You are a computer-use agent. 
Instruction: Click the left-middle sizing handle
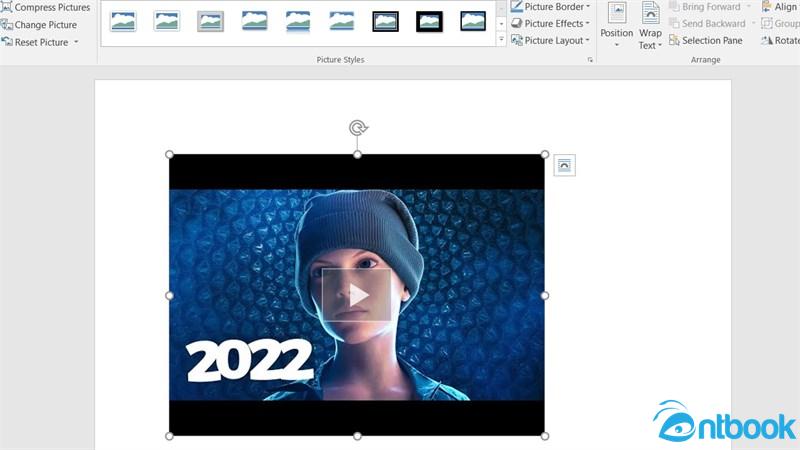(169, 295)
